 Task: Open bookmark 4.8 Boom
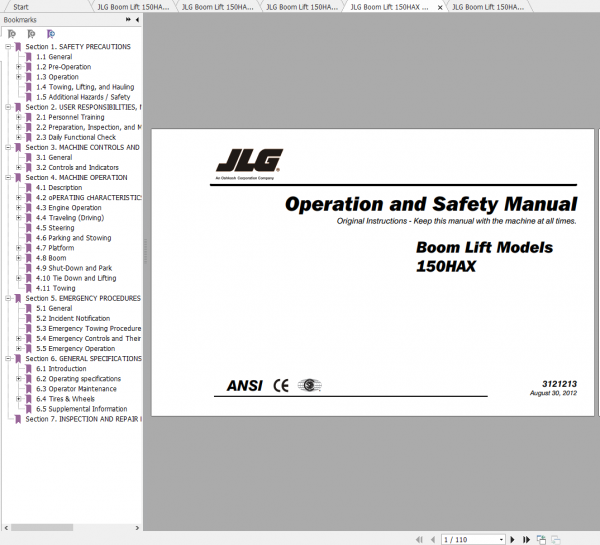point(51,258)
